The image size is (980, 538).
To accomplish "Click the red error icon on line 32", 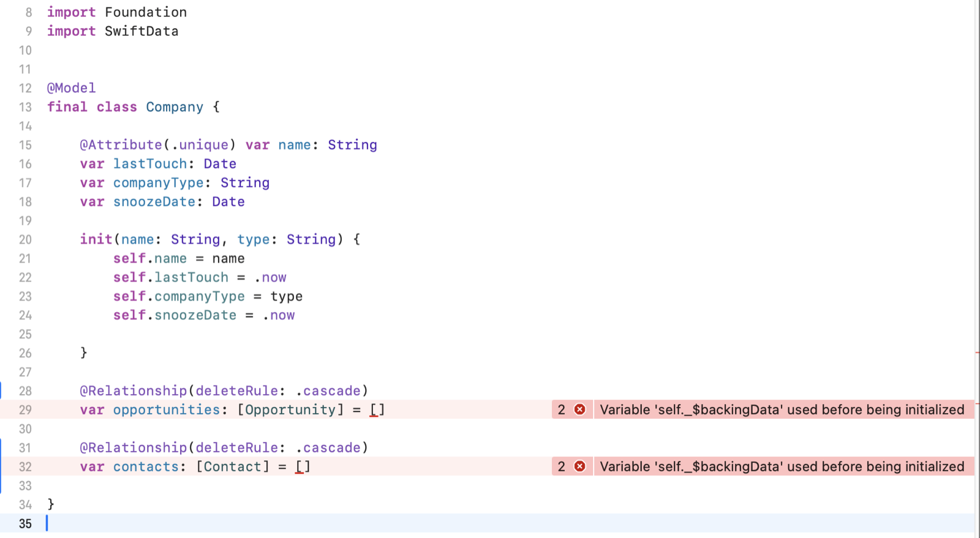I will (579, 466).
